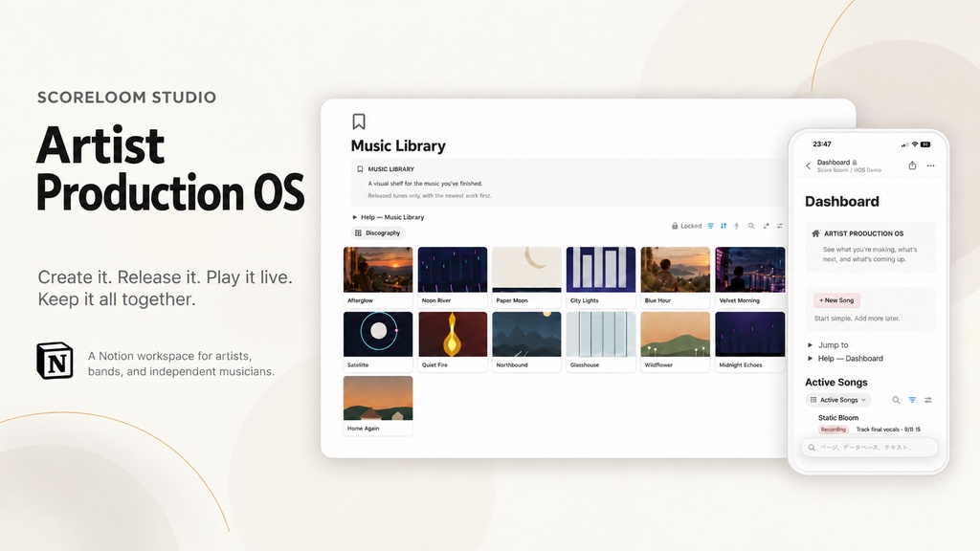Open the Paper Moon album card
Screen dimensions: 980x551
[x=527, y=276]
